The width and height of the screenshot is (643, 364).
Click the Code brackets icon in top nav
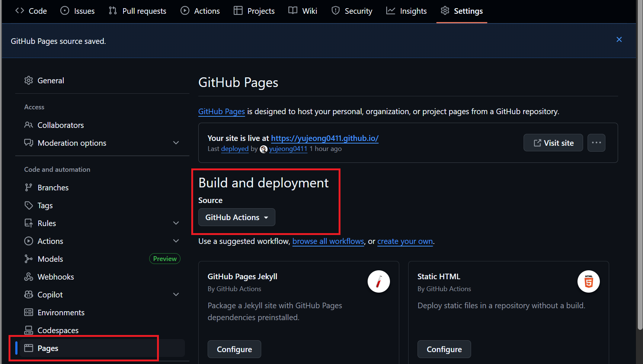click(x=20, y=11)
